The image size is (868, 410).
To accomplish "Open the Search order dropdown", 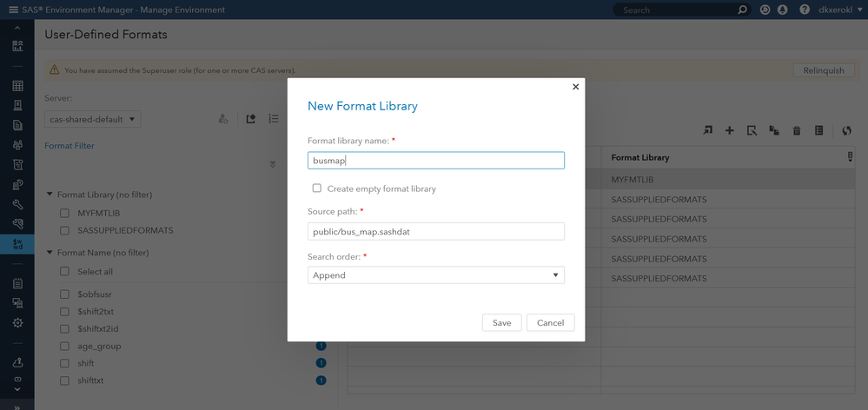I will 436,275.
